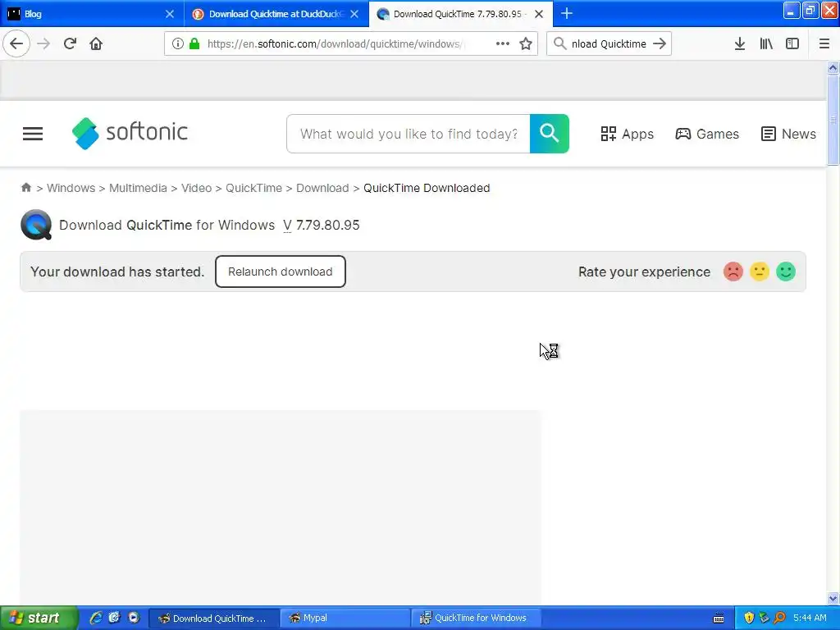This screenshot has height=630, width=840.
Task: Click the page scrollbar up arrow
Action: coord(833,67)
